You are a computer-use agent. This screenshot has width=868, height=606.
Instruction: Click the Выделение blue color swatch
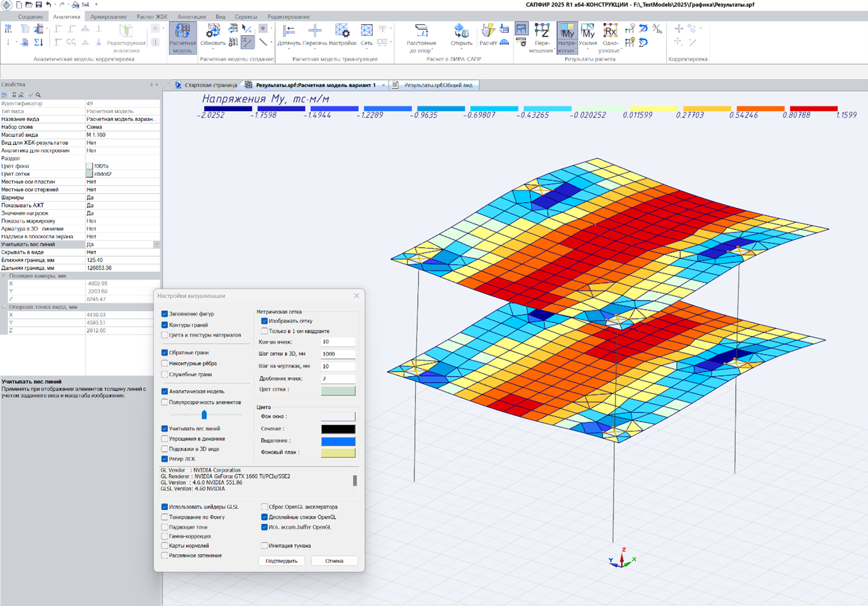click(x=338, y=441)
